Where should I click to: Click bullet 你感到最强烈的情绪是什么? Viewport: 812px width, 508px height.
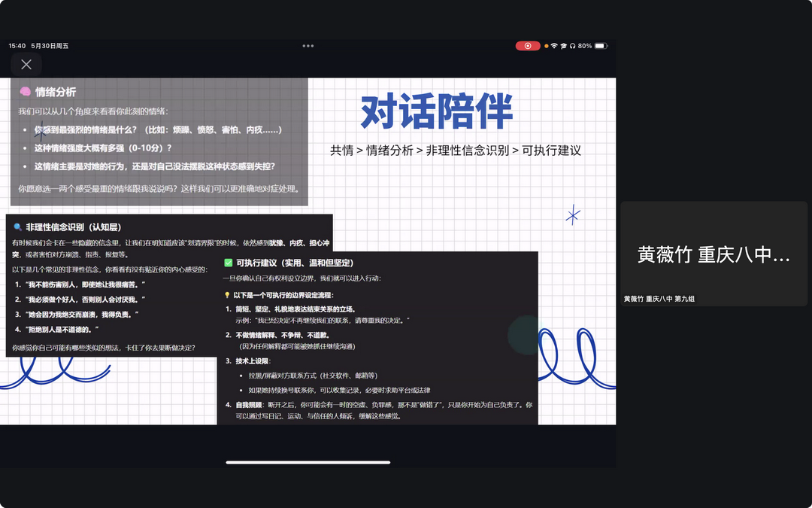tap(158, 129)
